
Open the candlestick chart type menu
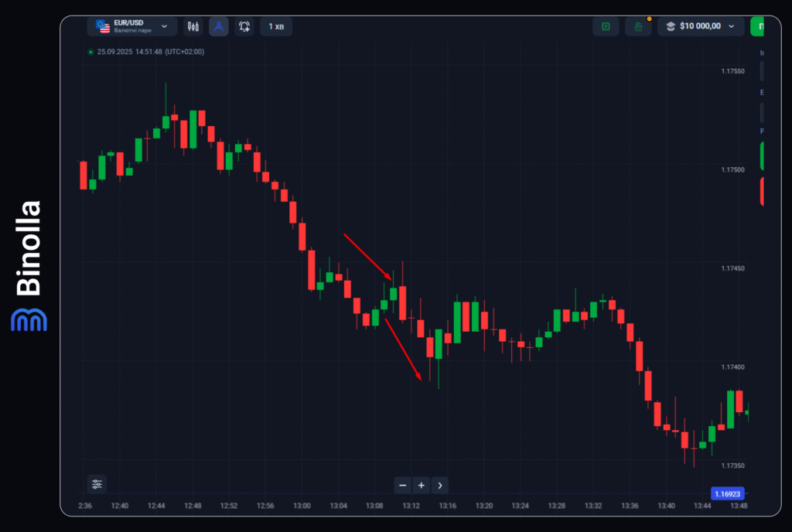tap(193, 26)
